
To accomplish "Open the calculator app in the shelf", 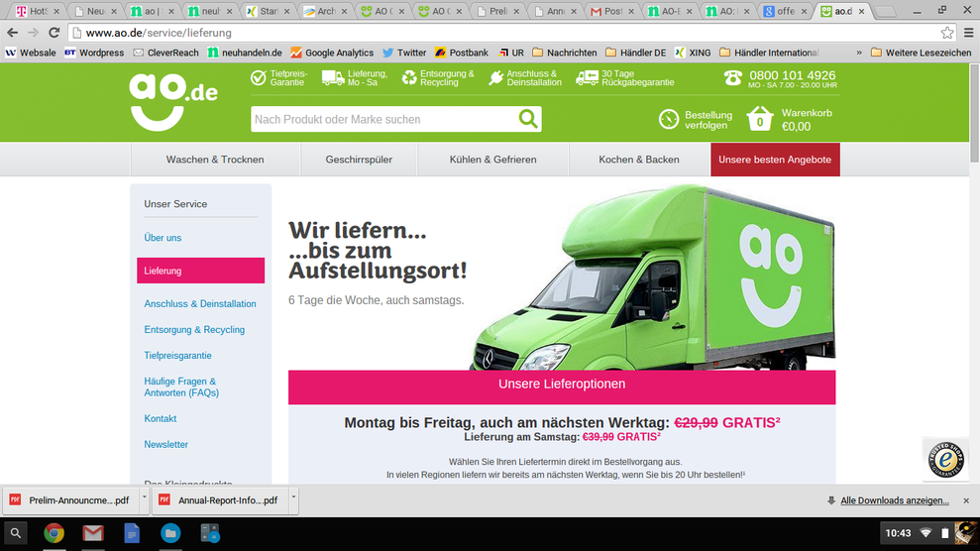I will (209, 533).
